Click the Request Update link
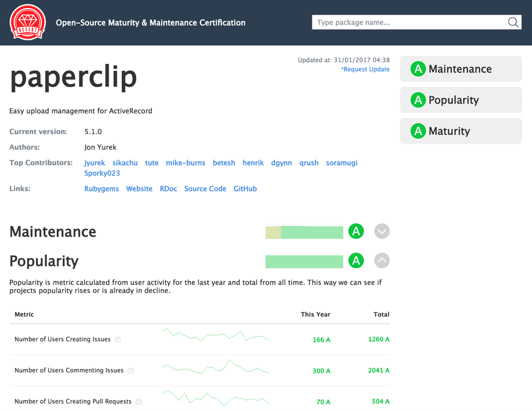Image resolution: width=532 pixels, height=411 pixels. click(x=366, y=70)
